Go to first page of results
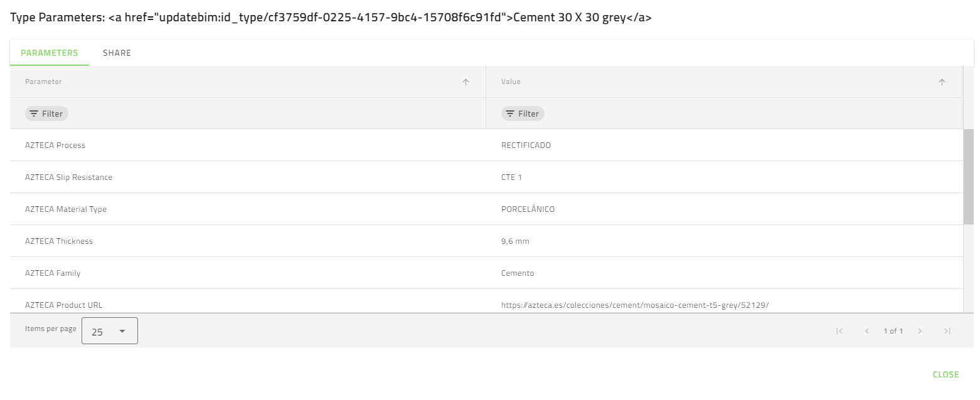Viewport: 980px width, 400px height. click(839, 331)
